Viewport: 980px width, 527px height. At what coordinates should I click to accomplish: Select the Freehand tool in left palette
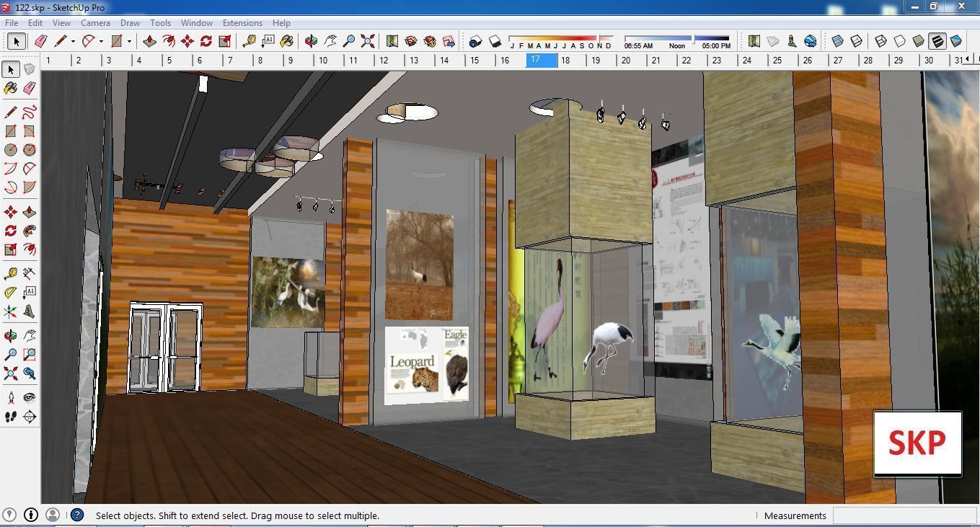pyautogui.click(x=29, y=112)
